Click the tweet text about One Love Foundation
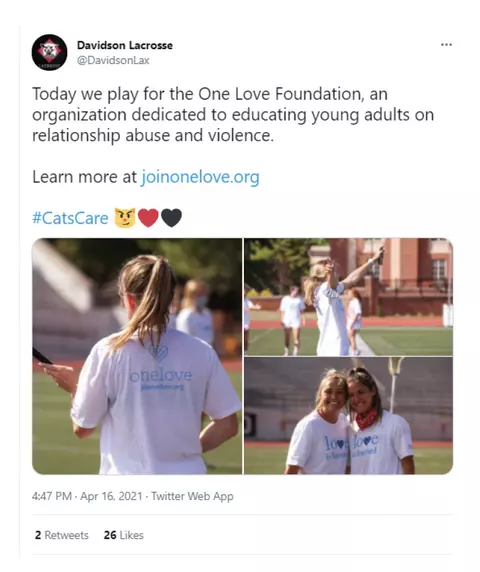This screenshot has width=480, height=572. click(x=233, y=115)
